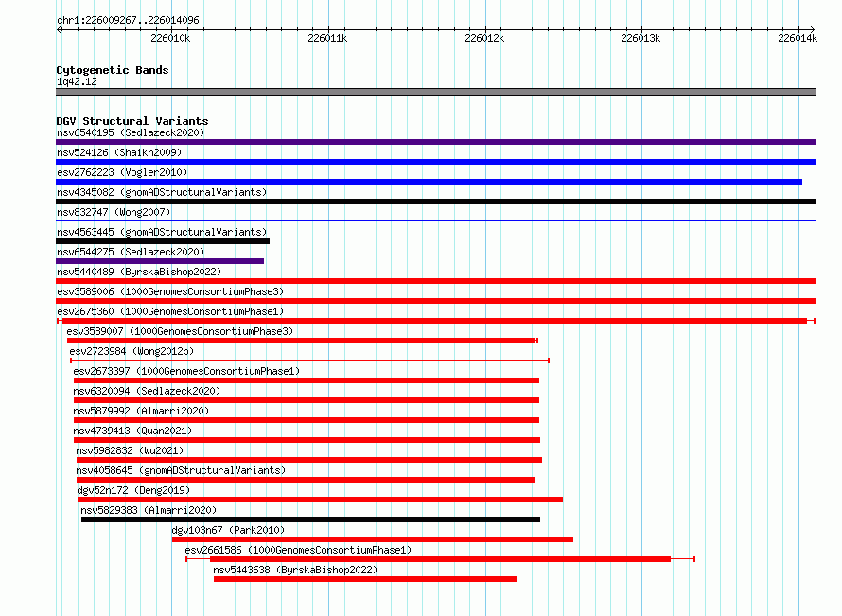Open nsv5440489 (ByrskaBishop2022) variant label
The image size is (842, 616).
click(x=139, y=272)
